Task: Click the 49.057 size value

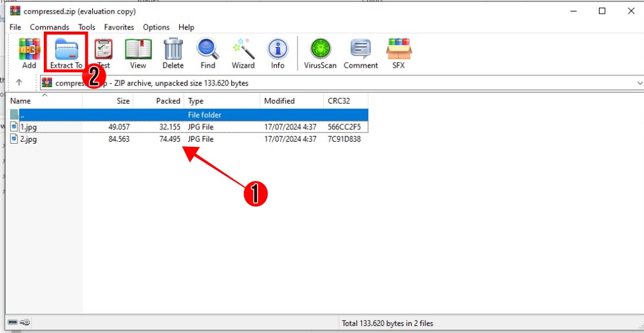Action: [118, 127]
